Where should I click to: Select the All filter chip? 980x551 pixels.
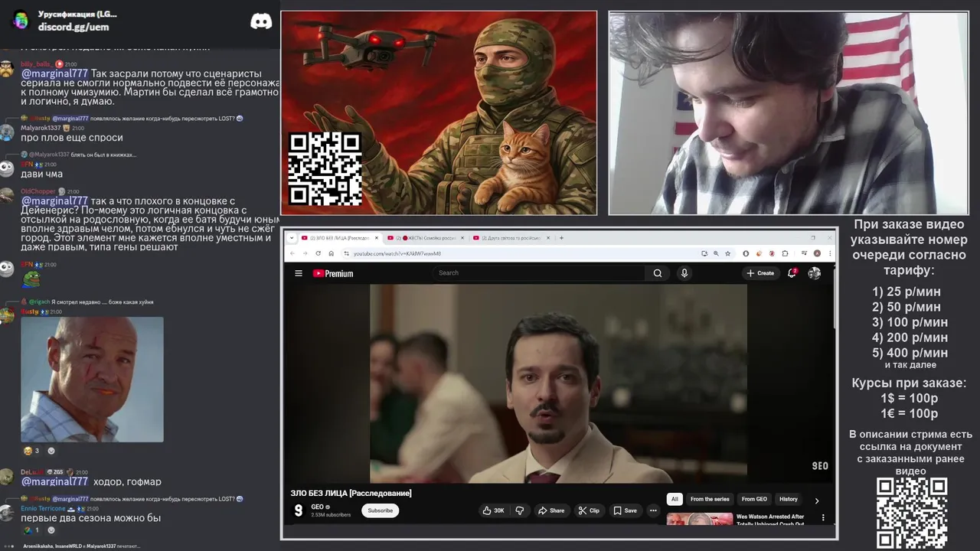coord(675,499)
